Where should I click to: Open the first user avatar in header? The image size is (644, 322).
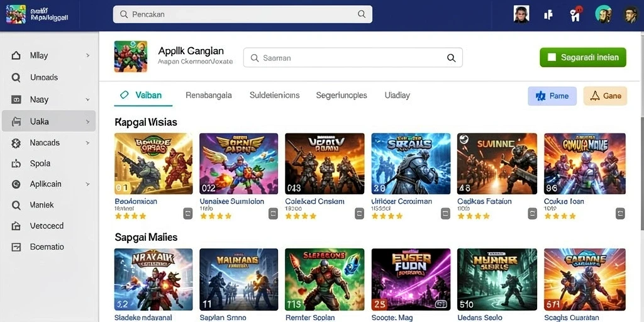(521, 14)
